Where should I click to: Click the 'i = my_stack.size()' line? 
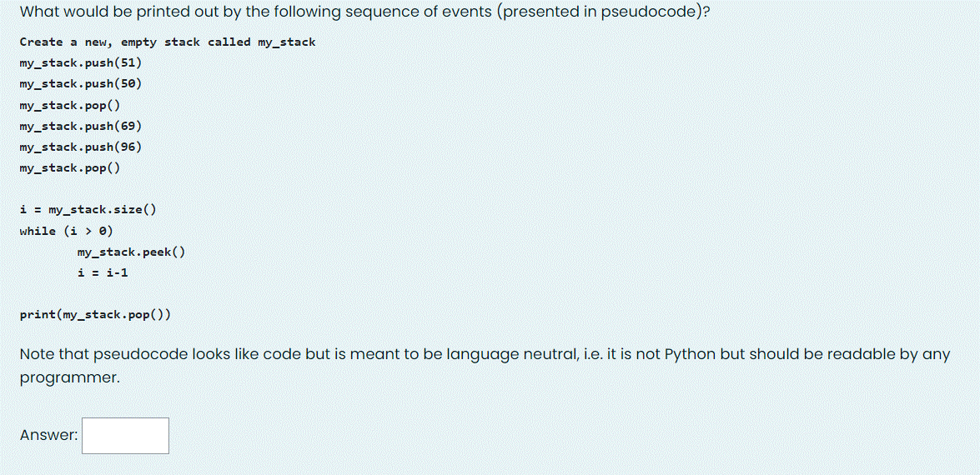pos(88,210)
